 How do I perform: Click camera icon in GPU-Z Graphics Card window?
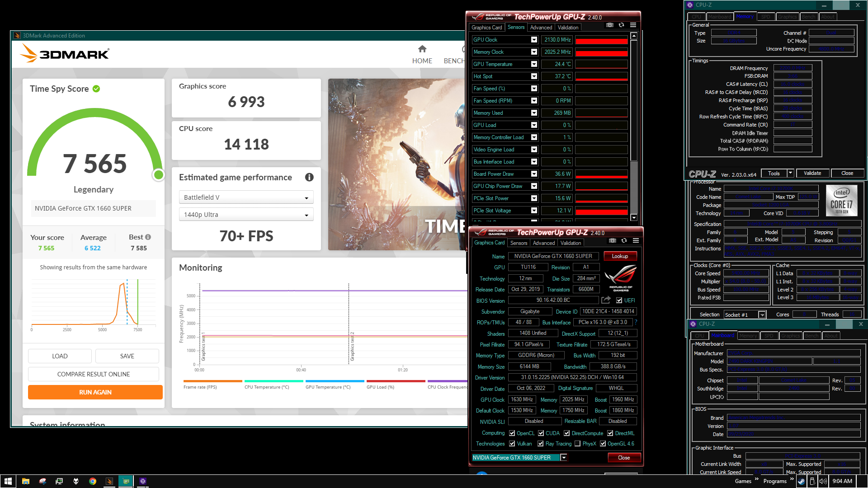[x=613, y=240]
